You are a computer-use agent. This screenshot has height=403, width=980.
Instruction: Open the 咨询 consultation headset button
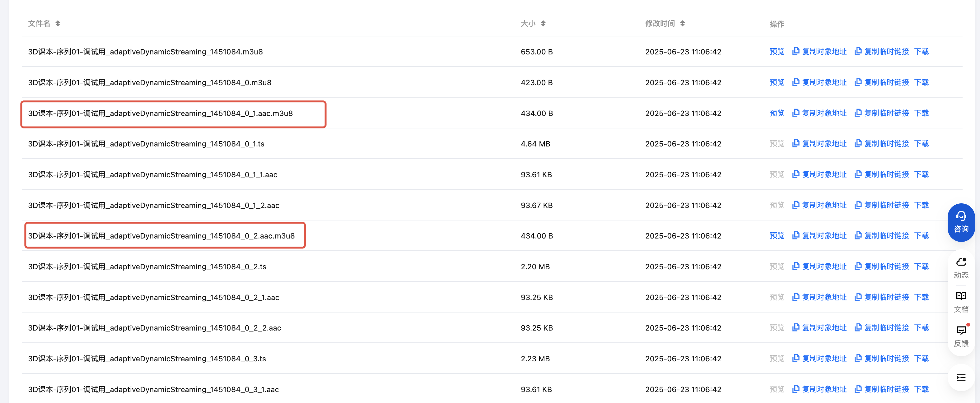961,222
